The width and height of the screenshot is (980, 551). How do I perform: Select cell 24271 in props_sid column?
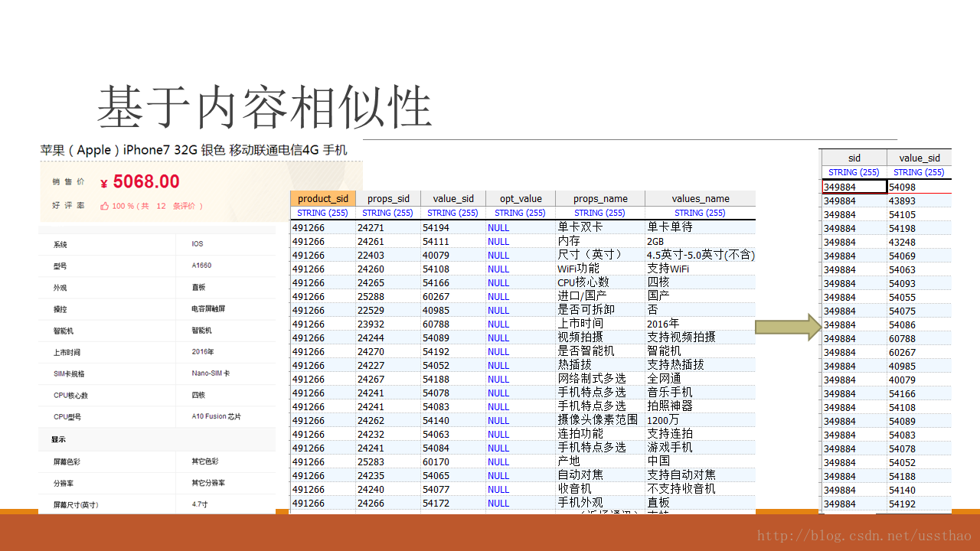388,227
